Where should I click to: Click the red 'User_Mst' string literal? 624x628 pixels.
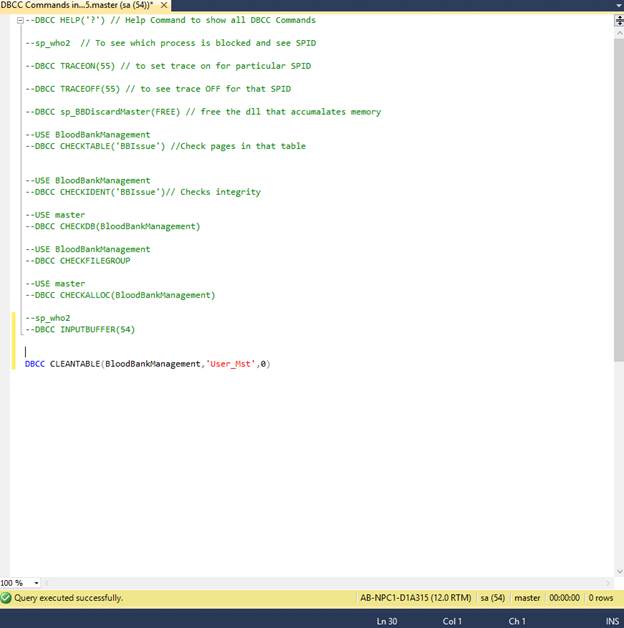pyautogui.click(x=230, y=364)
